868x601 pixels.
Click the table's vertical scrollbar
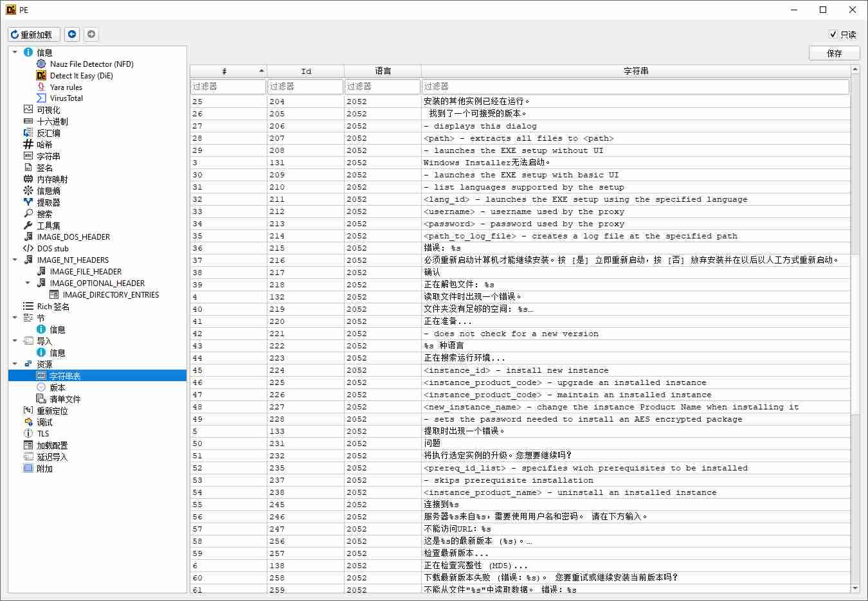point(854,321)
